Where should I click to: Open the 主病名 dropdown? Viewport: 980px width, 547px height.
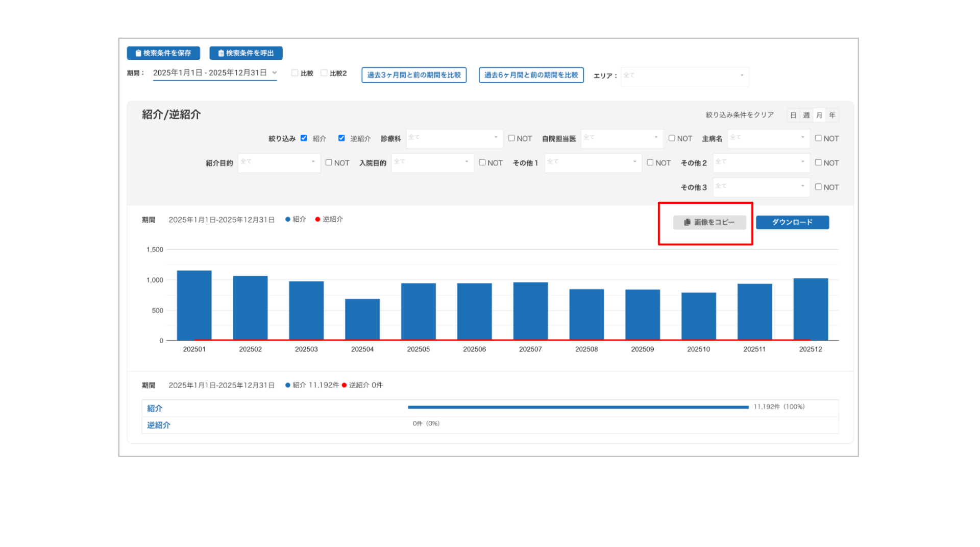pos(769,138)
